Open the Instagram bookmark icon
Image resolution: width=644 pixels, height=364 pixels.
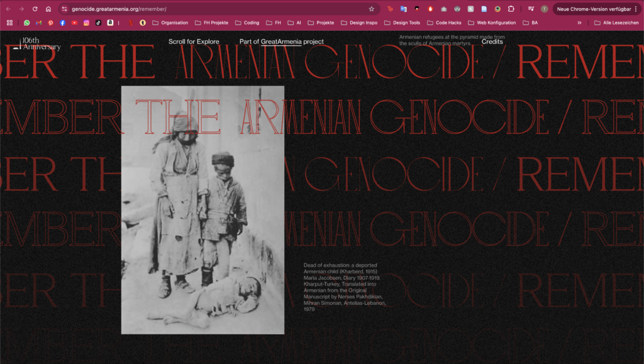click(x=87, y=23)
